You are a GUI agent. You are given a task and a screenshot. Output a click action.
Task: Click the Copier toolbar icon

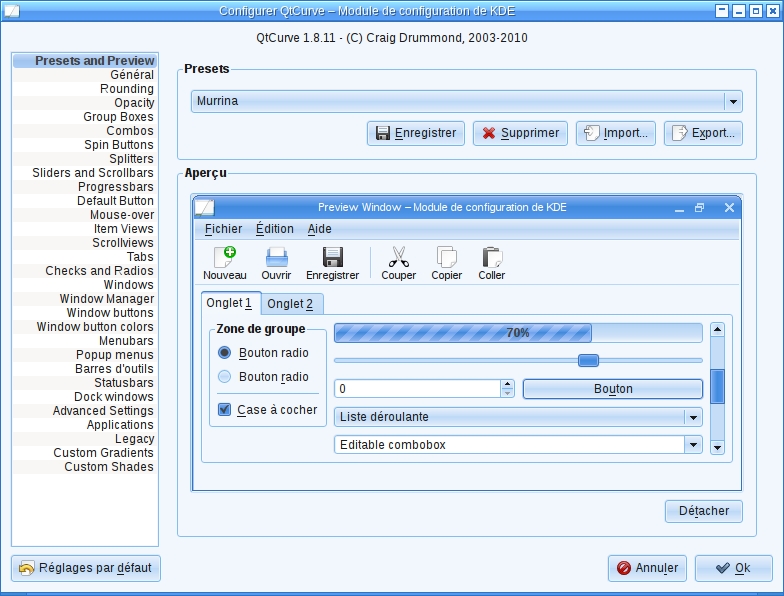446,257
